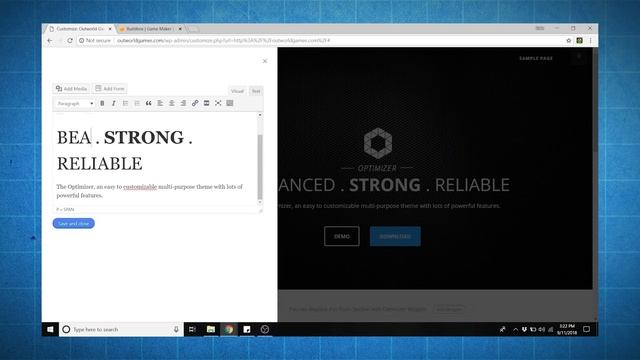Insert a hyperlink with the link icon

click(x=195, y=103)
